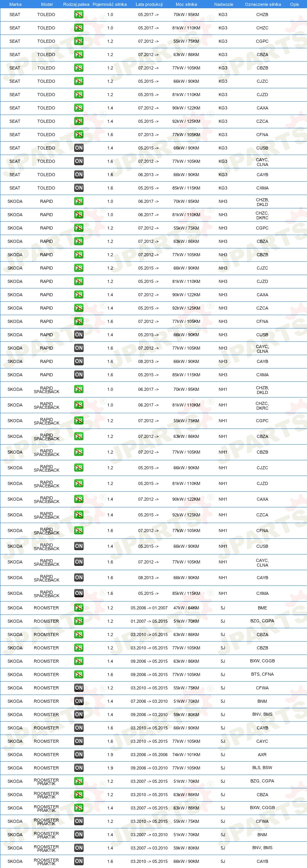
Task: Click the Rodzaj paliwa column header
Action: (76, 4)
